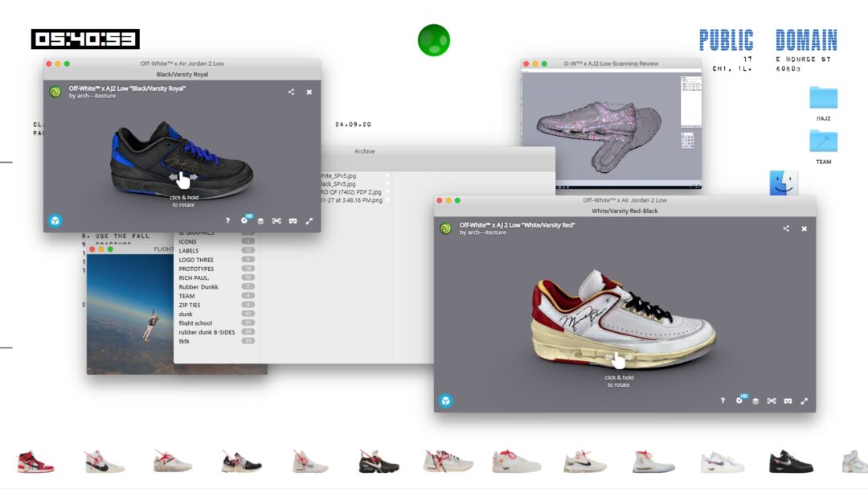
Task: Click the 24.09.20 date text
Action: 353,125
